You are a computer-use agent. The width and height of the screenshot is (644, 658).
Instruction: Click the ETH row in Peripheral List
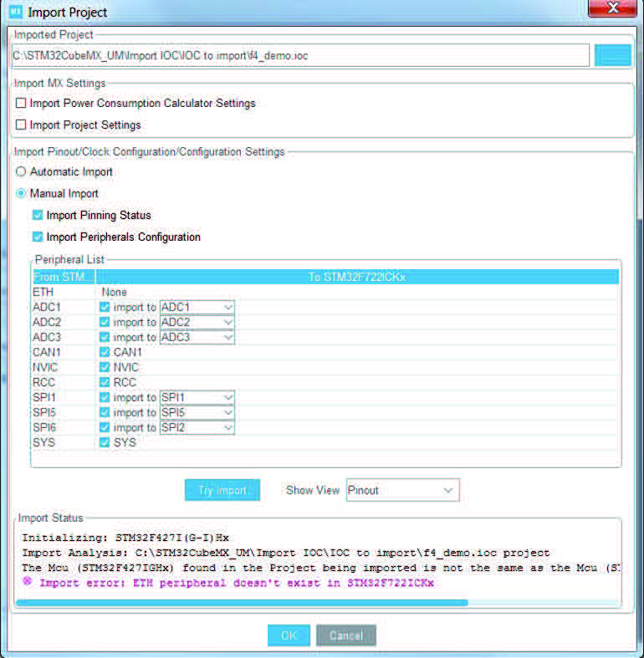tap(325, 292)
